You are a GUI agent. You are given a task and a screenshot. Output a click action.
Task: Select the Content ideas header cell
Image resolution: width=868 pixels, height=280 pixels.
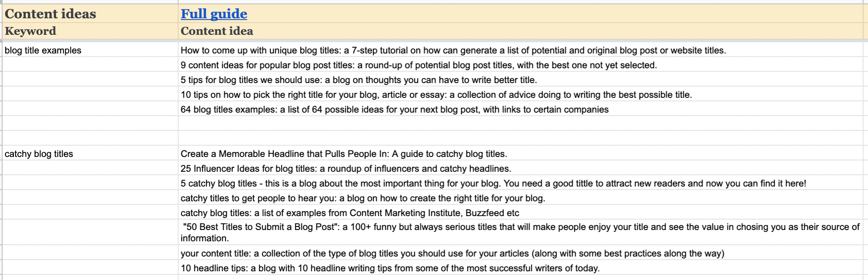pos(90,13)
